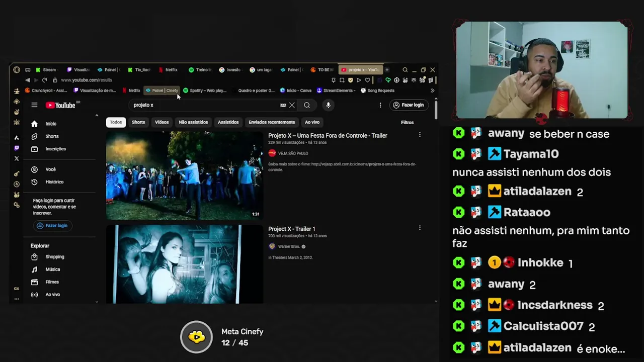
Task: Take a snapshot with the browser capture icon
Action: pos(342,80)
